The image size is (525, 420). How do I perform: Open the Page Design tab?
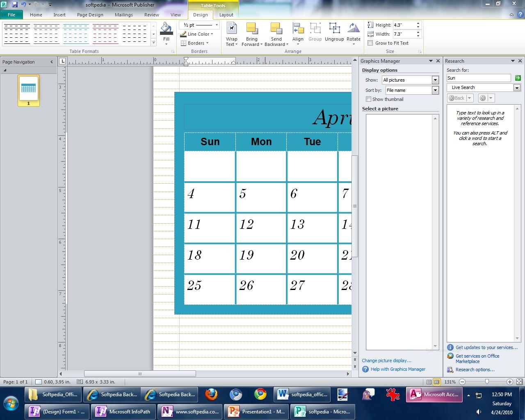[90, 15]
